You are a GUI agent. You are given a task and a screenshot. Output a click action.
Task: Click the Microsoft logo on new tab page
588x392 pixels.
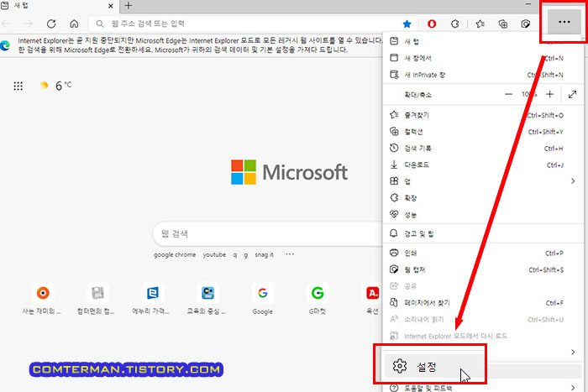(x=289, y=172)
